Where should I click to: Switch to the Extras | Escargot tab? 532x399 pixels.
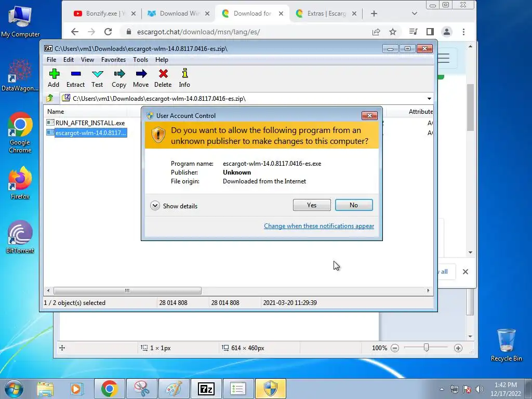coord(326,14)
